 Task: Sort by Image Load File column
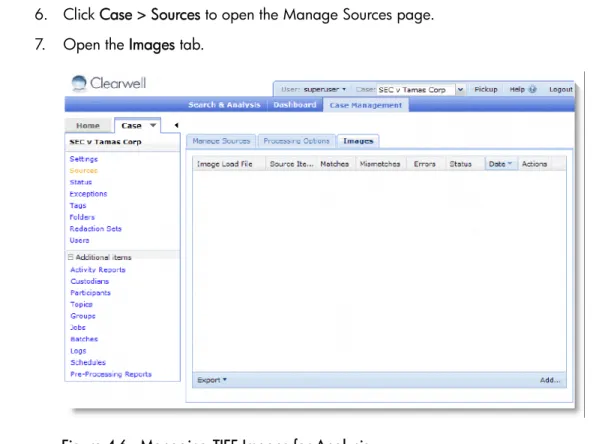pyautogui.click(x=229, y=164)
